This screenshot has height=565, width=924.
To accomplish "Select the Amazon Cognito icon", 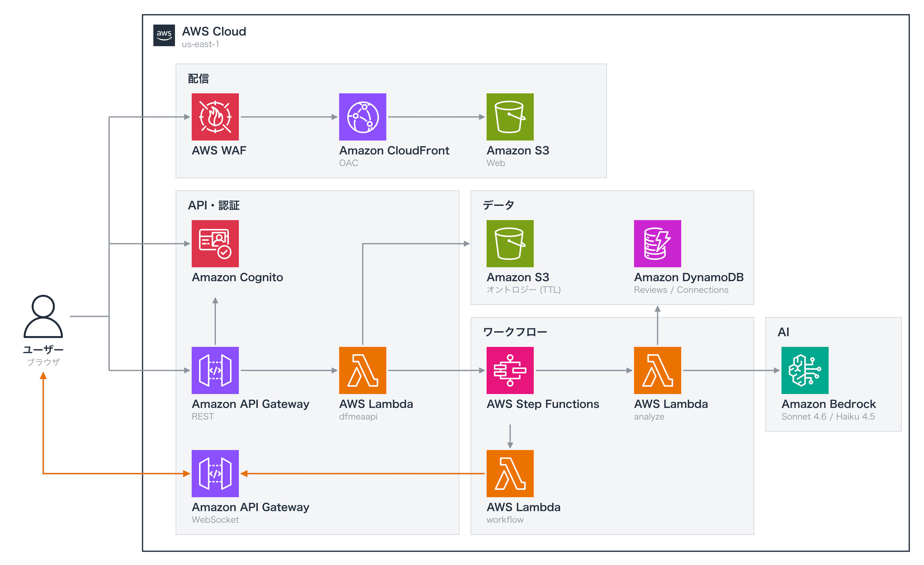I will (x=215, y=244).
